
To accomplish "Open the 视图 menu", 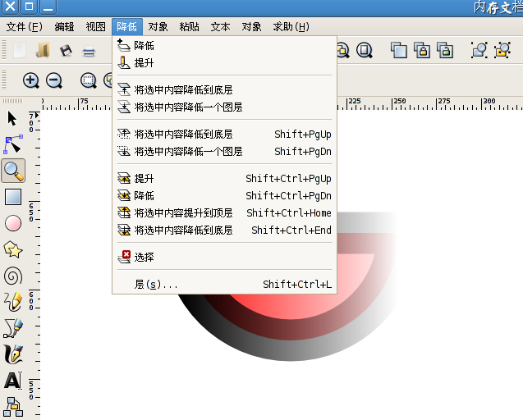I will pos(96,27).
